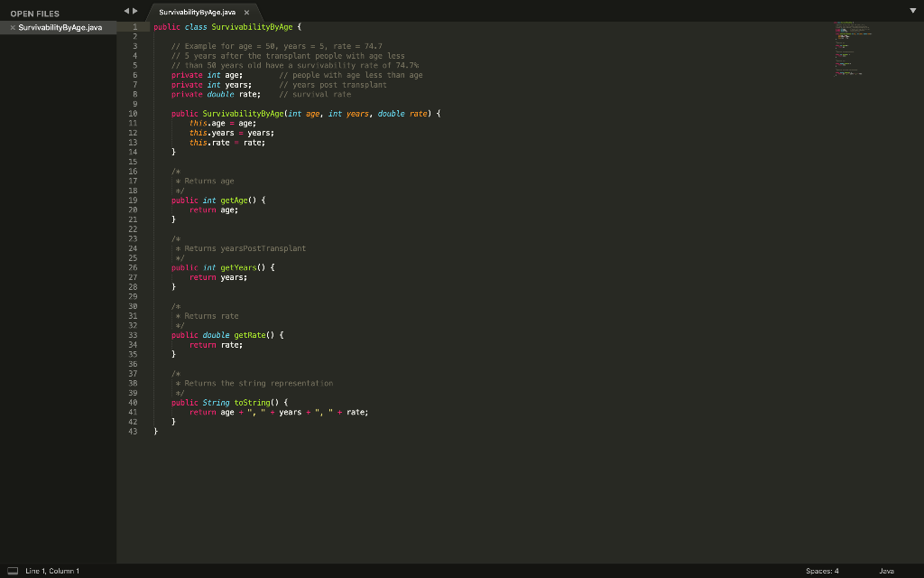Screen dimensions: 924x578
Task: Click "this.rate = rate;" statement
Action: click(x=227, y=143)
